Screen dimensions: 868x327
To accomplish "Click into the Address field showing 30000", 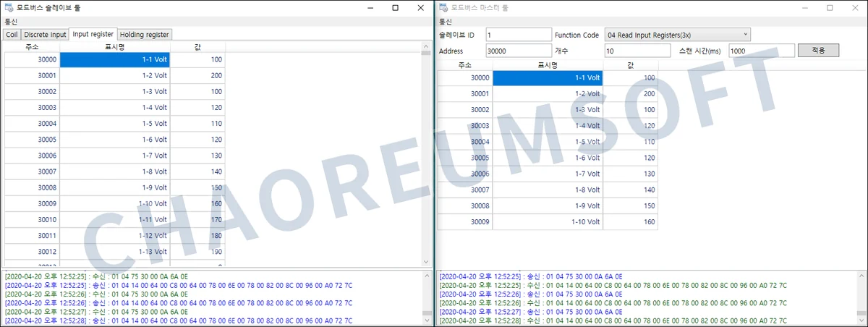I will click(x=519, y=51).
